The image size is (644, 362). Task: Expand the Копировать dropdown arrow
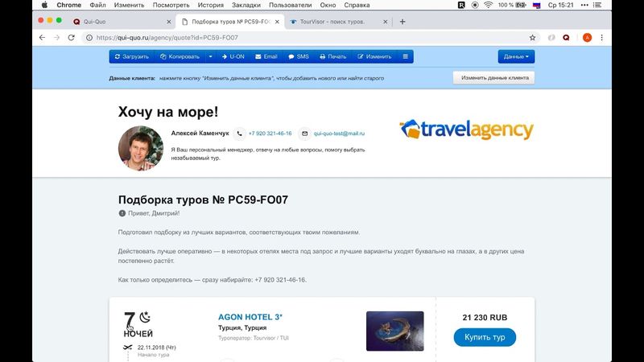click(210, 56)
